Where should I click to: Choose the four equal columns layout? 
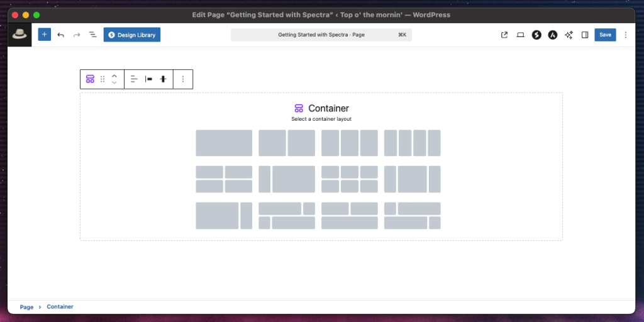412,143
